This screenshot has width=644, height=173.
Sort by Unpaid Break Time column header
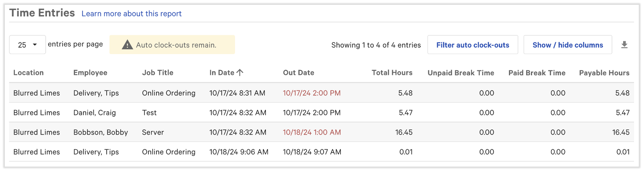461,72
